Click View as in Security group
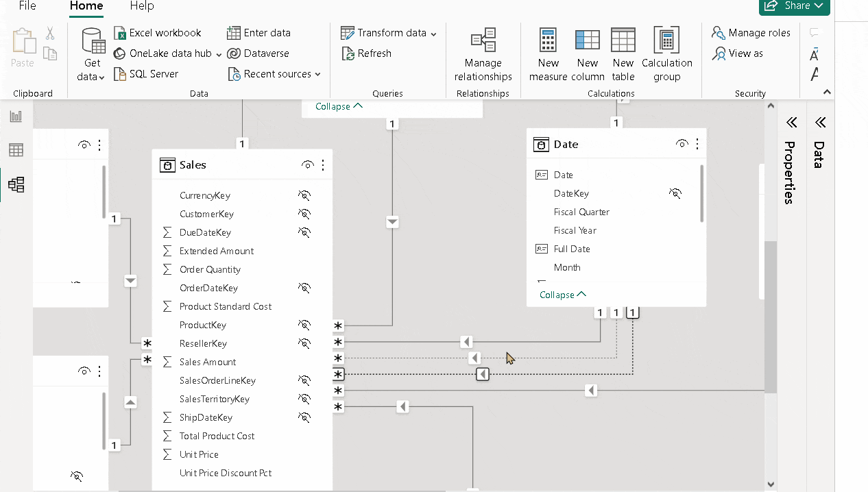 coord(738,53)
